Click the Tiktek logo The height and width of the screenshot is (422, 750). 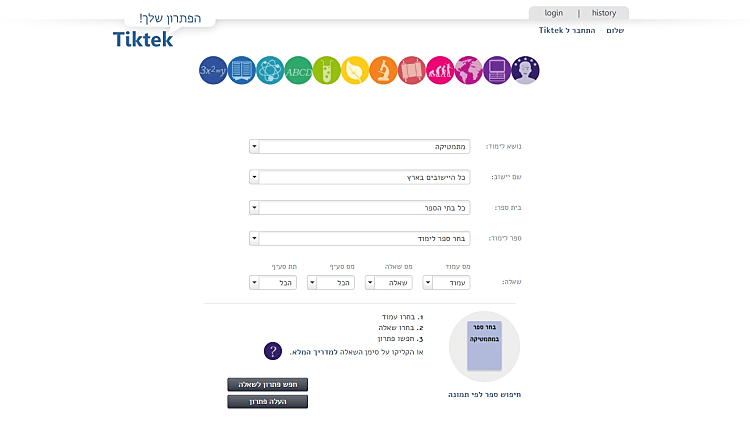(x=143, y=39)
